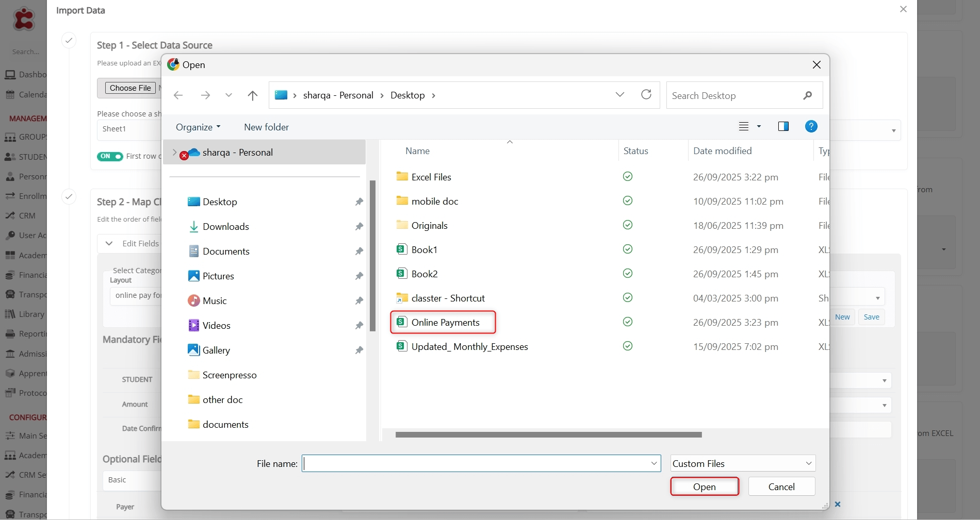This screenshot has width=980, height=520.
Task: Click the search magnifier icon in Search Desktop
Action: [807, 95]
